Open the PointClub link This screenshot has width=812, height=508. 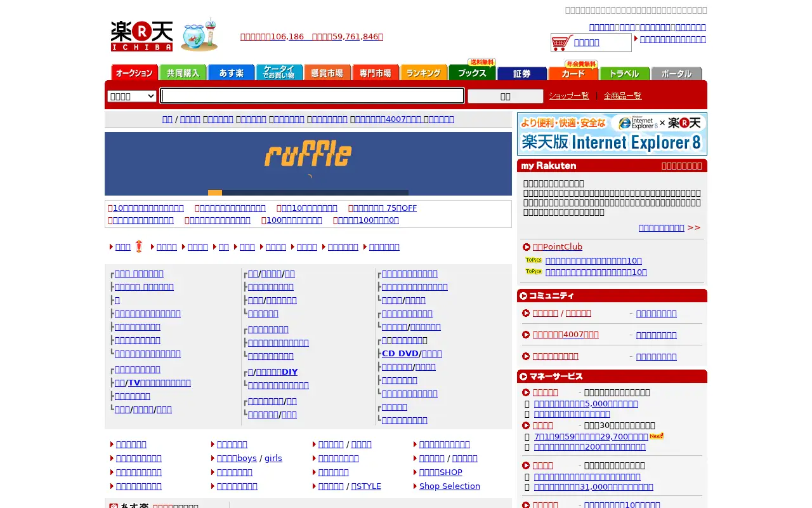558,247
